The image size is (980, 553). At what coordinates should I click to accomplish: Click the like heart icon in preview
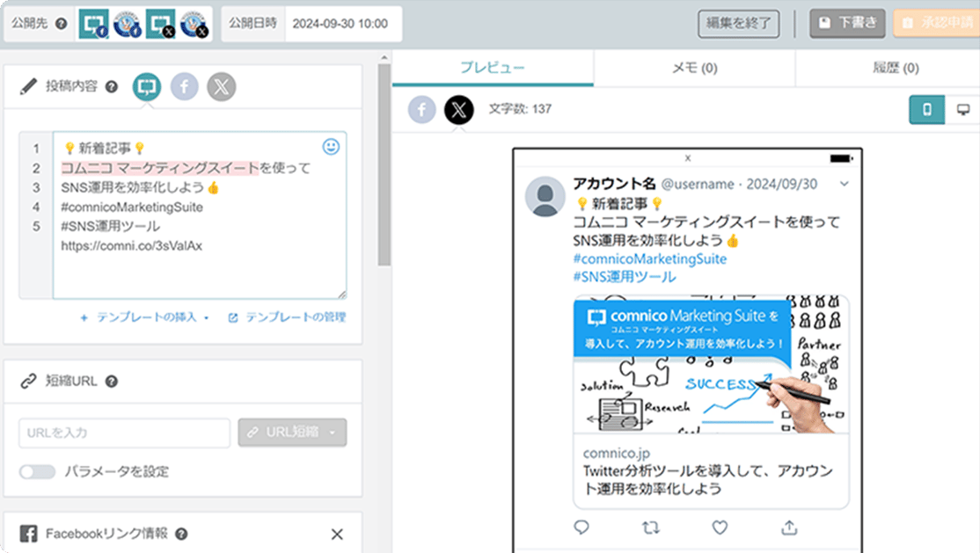click(720, 528)
